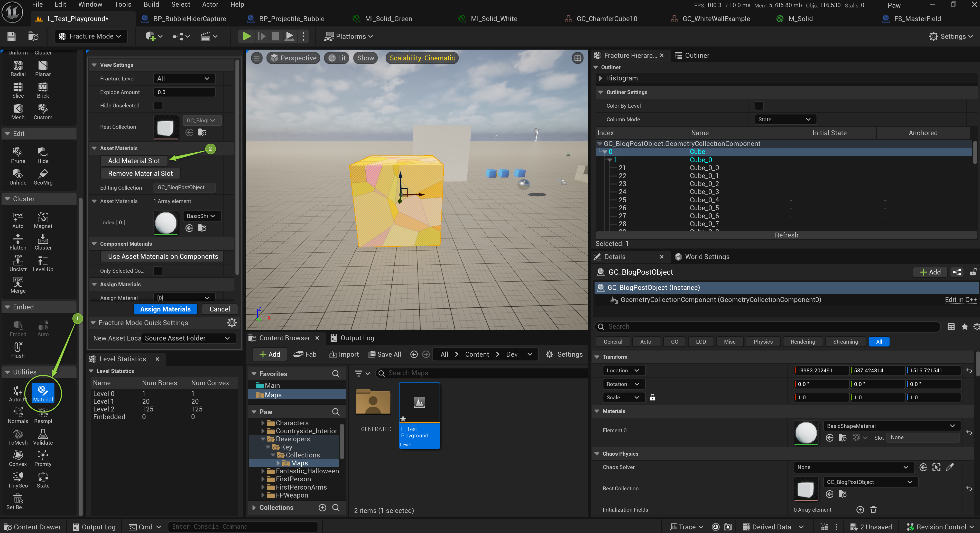The height and width of the screenshot is (533, 980).
Task: Open the Fracture Mode dropdown
Action: point(91,36)
